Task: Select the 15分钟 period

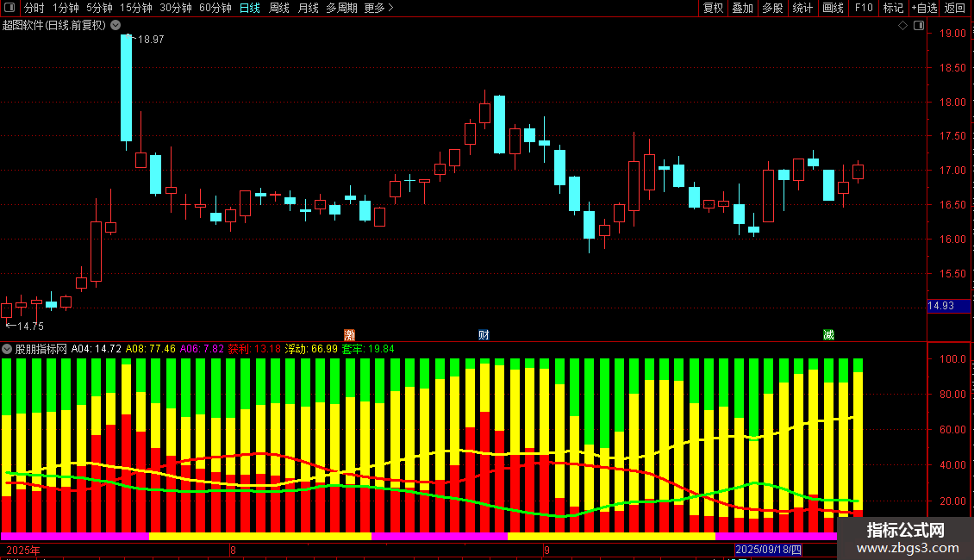Action: coord(136,8)
